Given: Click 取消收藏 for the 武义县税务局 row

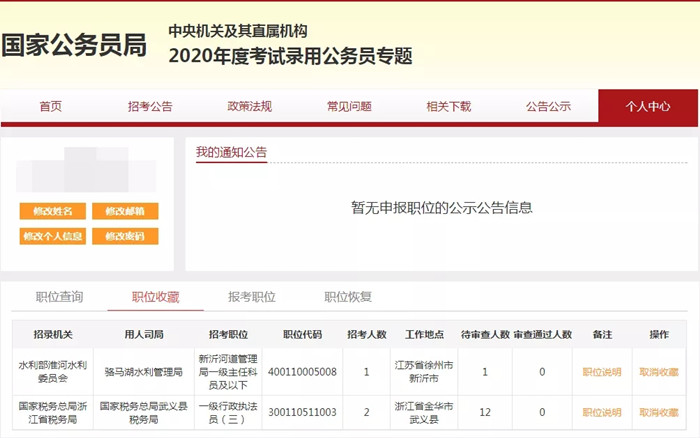Looking at the screenshot, I should pos(659,412).
